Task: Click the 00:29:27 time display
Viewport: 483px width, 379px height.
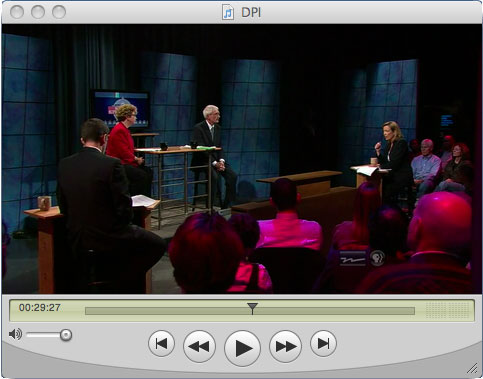Action: click(x=40, y=307)
